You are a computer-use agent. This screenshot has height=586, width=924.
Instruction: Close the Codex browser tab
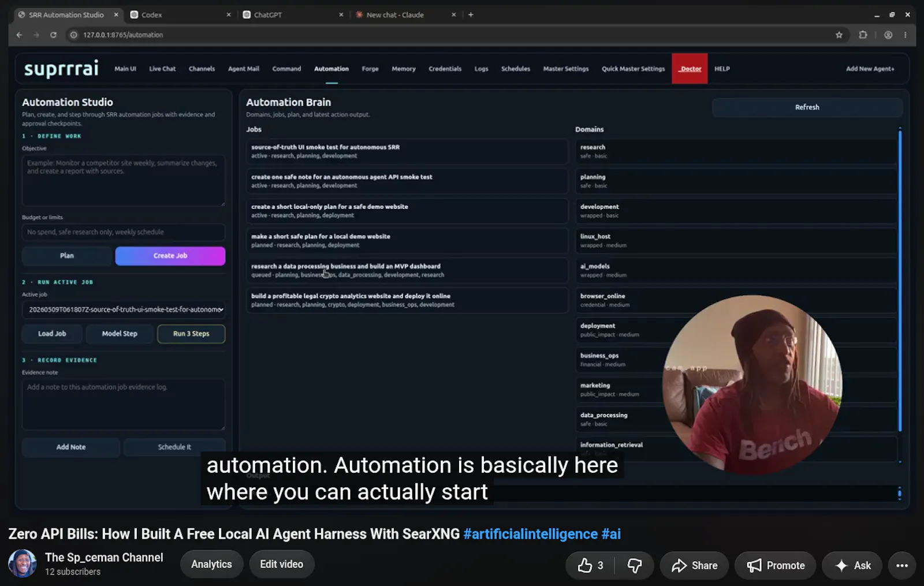tap(229, 14)
